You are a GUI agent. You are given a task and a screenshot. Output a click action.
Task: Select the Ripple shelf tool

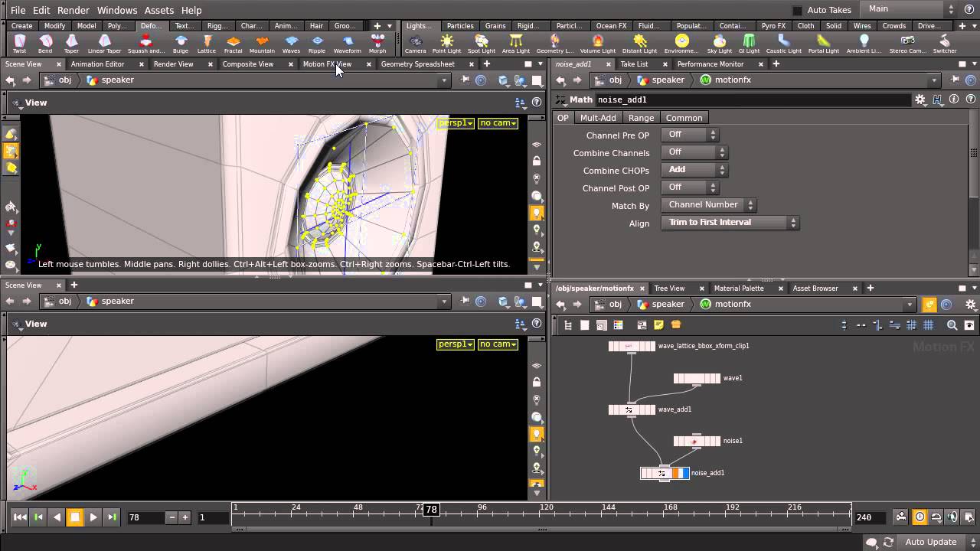click(317, 44)
